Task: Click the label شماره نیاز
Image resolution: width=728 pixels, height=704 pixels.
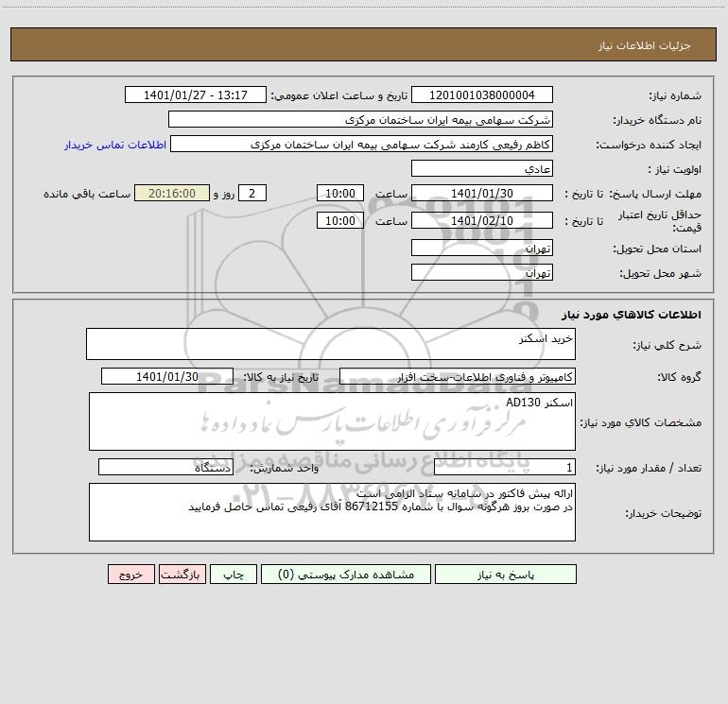Action: 675,95
